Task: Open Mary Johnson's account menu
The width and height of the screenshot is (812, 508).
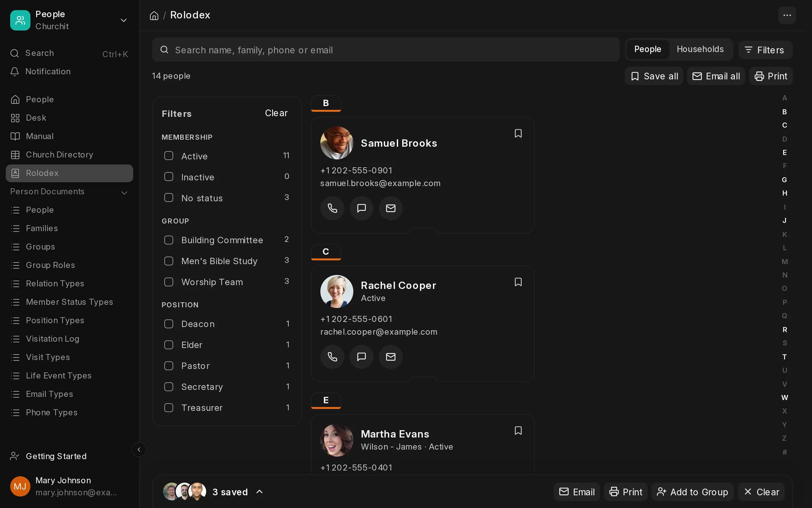Action: coord(69,486)
